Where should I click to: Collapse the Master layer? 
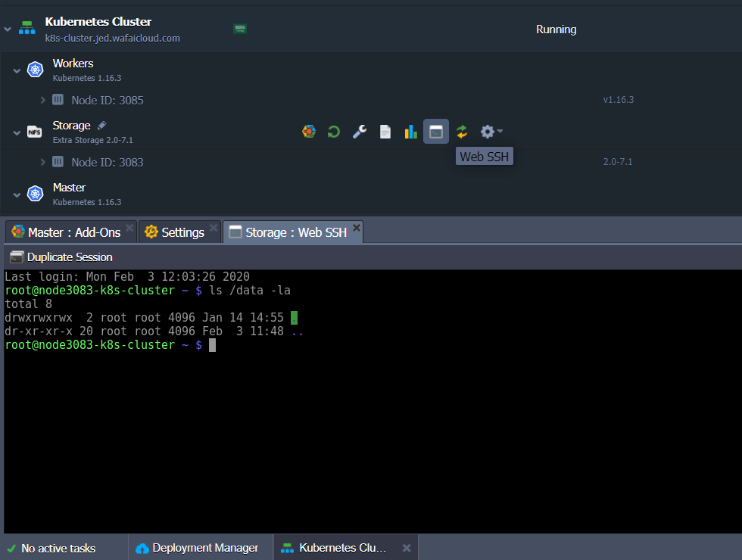17,195
